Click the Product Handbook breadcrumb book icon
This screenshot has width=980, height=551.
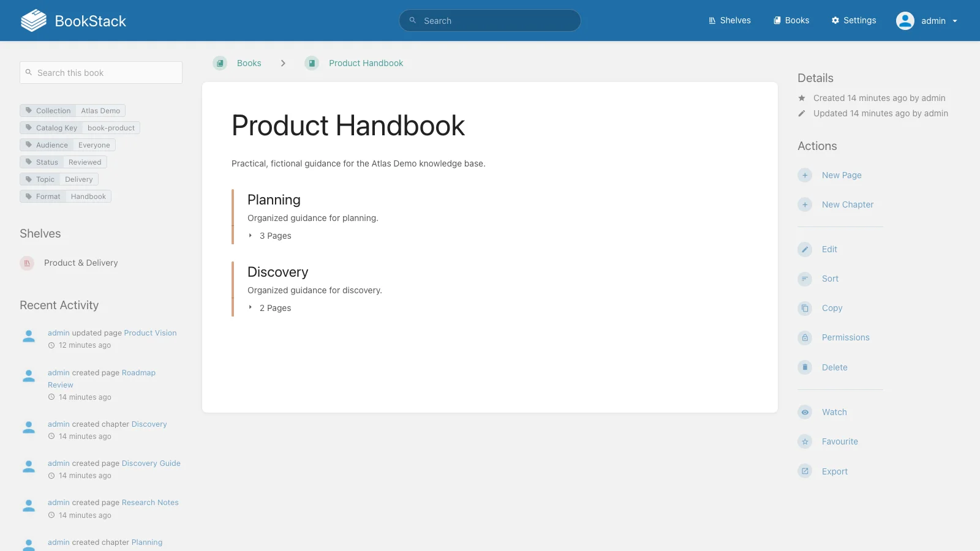coord(312,63)
